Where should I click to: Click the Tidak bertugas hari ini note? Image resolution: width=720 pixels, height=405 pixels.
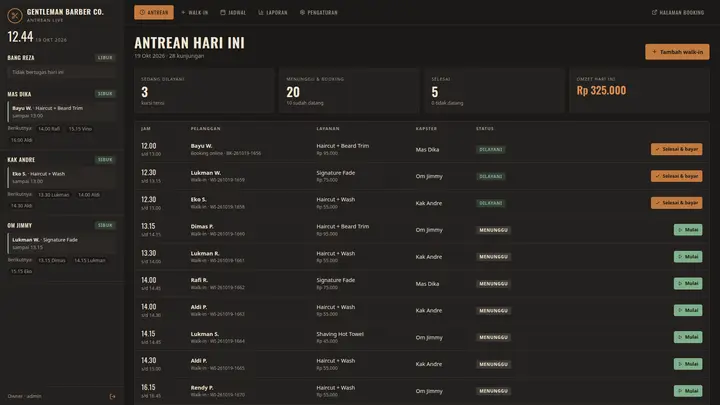(61, 72)
